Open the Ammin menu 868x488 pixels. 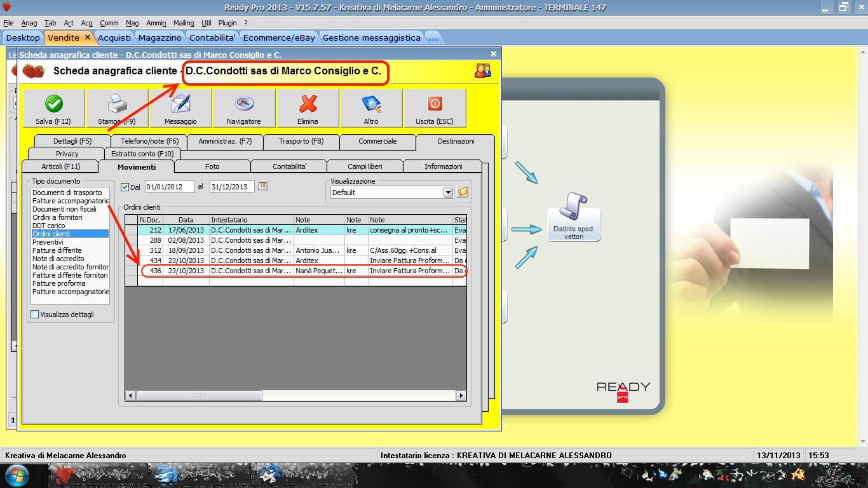156,23
